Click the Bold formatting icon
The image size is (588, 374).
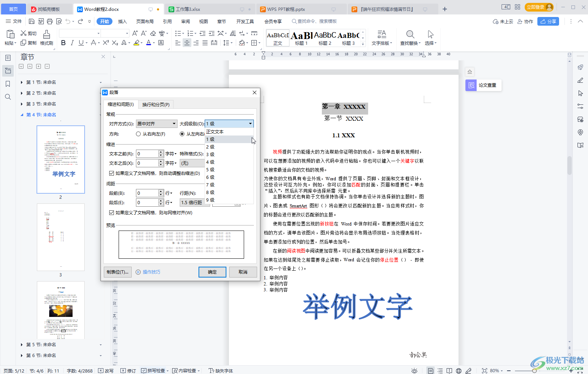[63, 43]
